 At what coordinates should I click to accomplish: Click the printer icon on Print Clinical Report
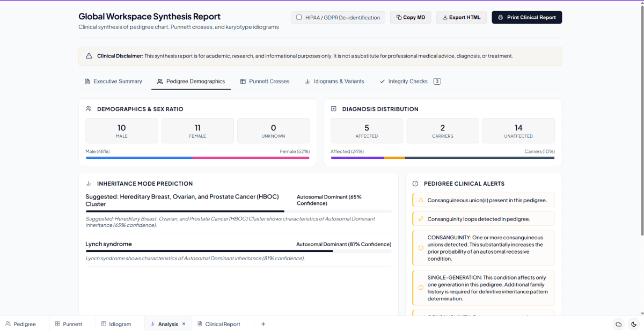(501, 18)
